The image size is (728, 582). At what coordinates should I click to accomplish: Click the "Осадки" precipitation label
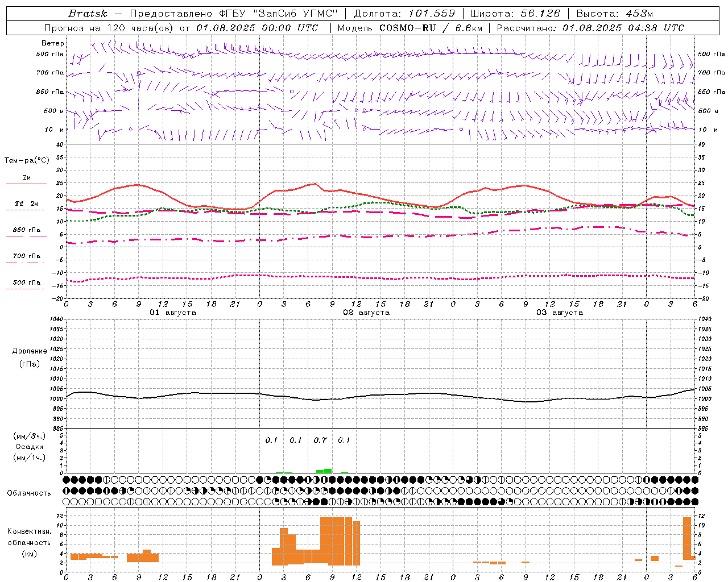click(x=30, y=447)
